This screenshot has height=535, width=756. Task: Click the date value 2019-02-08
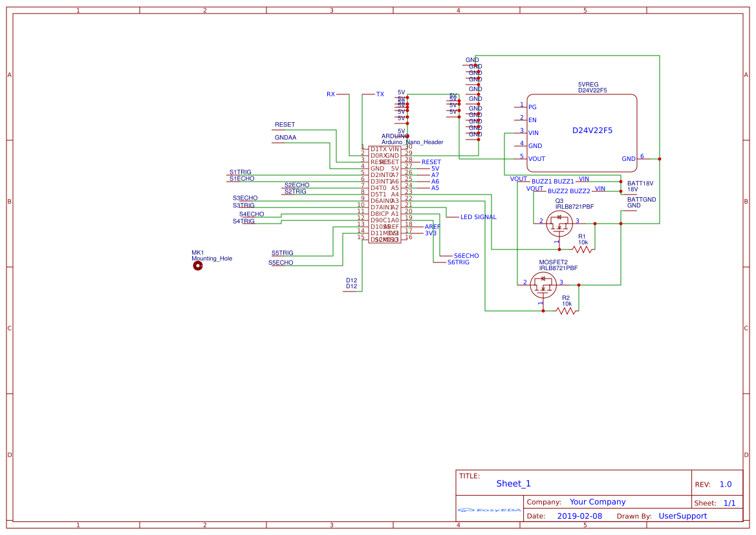(x=581, y=516)
